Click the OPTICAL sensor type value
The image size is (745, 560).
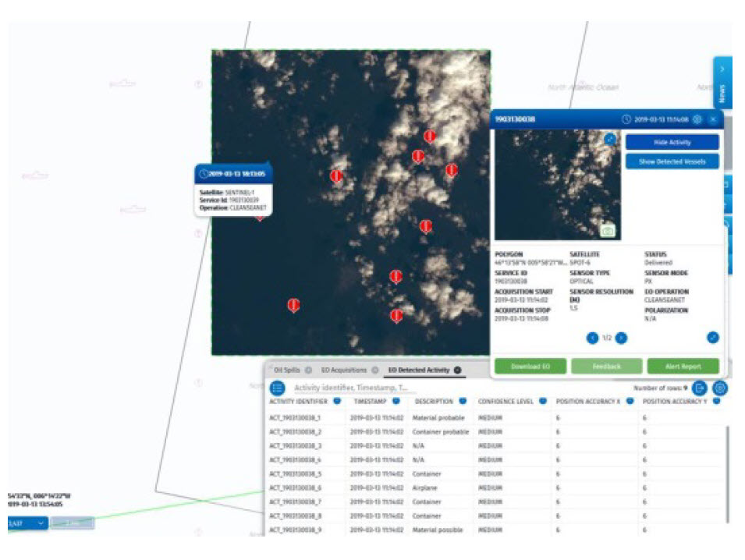(x=581, y=282)
